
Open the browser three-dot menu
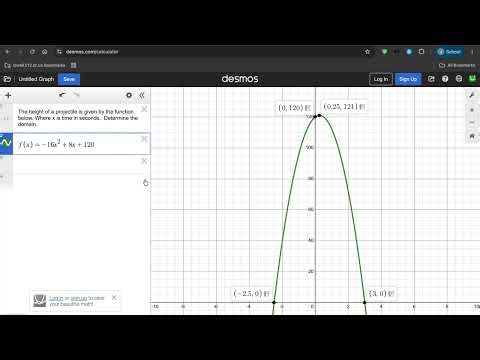coord(472,52)
